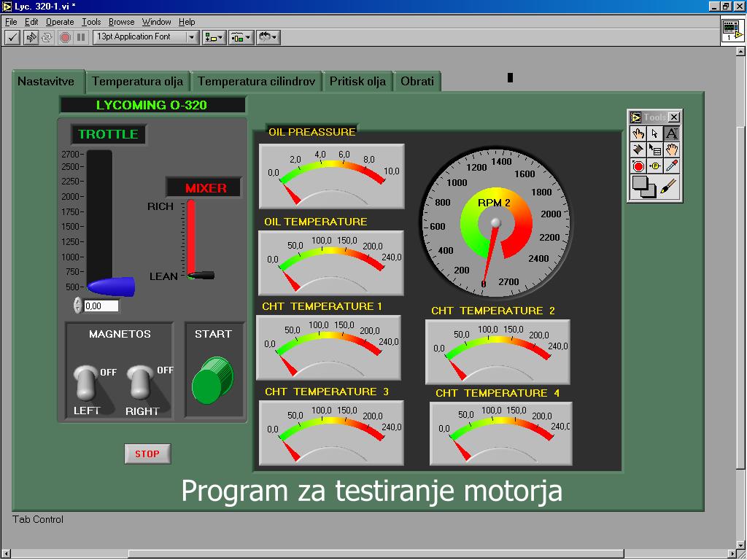Image resolution: width=747 pixels, height=560 pixels.
Task: Switch to the Obrati tab
Action: tap(417, 82)
